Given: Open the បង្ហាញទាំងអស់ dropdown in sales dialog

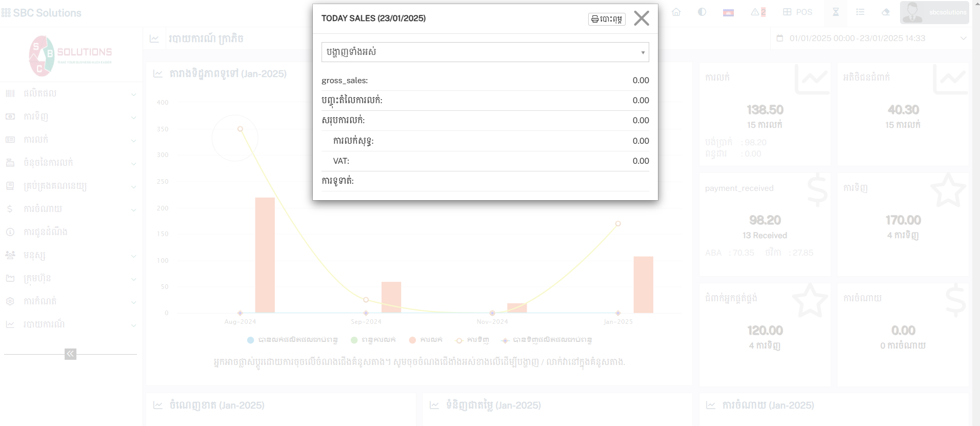Looking at the screenshot, I should 485,52.
